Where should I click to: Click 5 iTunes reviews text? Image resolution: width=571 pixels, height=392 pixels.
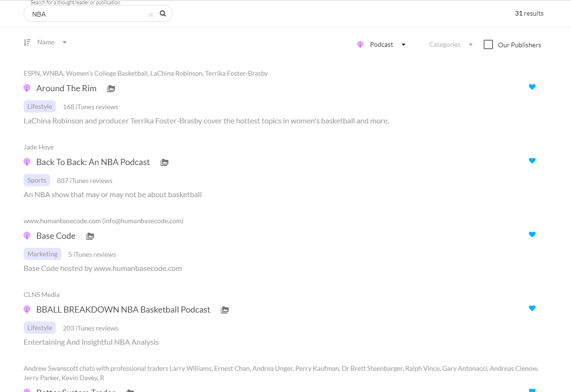[x=92, y=254]
